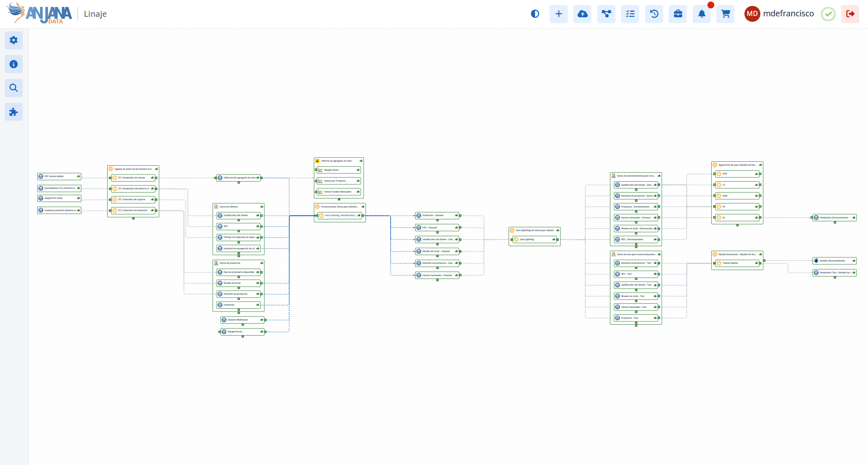Expand right handle of 'Data Splitting' node
Viewport: 868px width, 465px height.
557,239
